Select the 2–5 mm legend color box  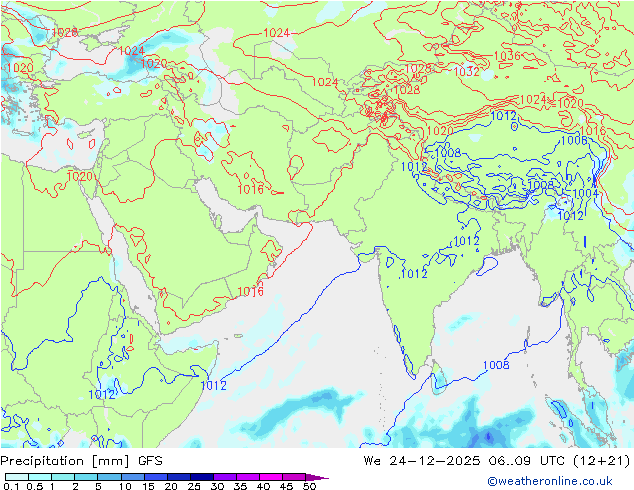(x=86, y=477)
